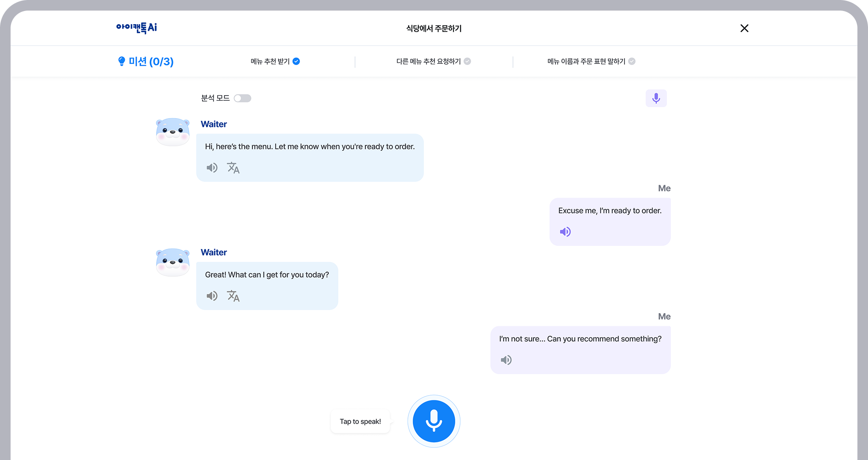Click the blue checkmark beside 메뉴 추천 받기
Screen dimensions: 868x460
click(x=296, y=61)
